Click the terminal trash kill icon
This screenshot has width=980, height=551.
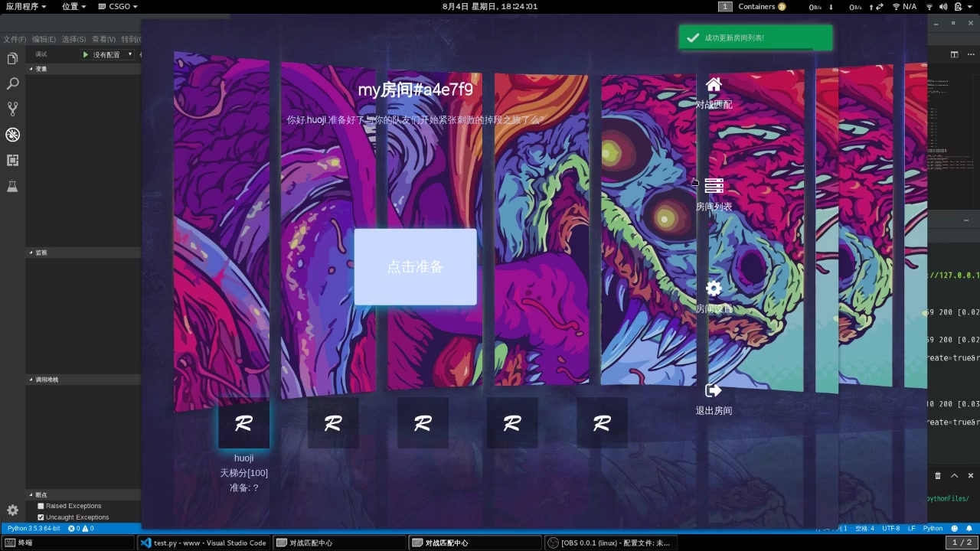(x=938, y=475)
